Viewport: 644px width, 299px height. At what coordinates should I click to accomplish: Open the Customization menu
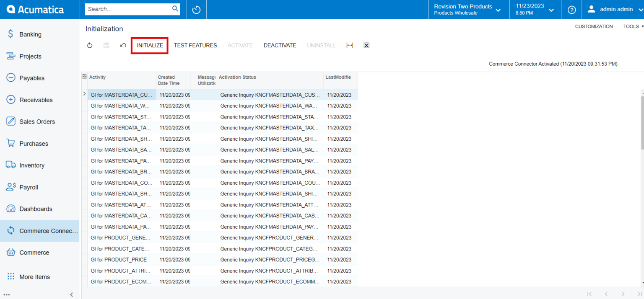coord(594,26)
